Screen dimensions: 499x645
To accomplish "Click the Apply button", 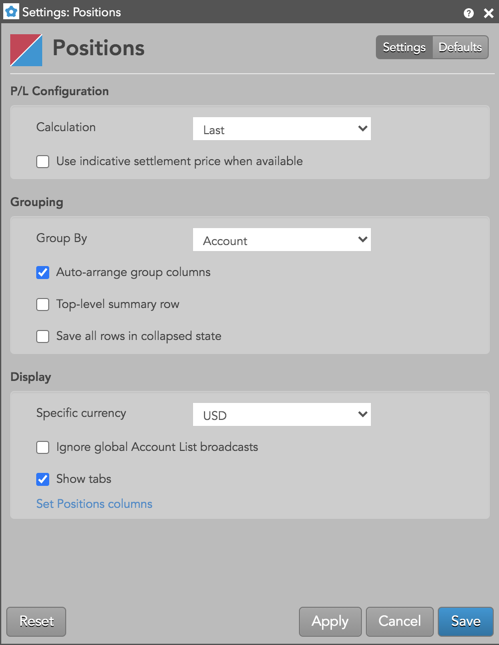I will coord(330,622).
